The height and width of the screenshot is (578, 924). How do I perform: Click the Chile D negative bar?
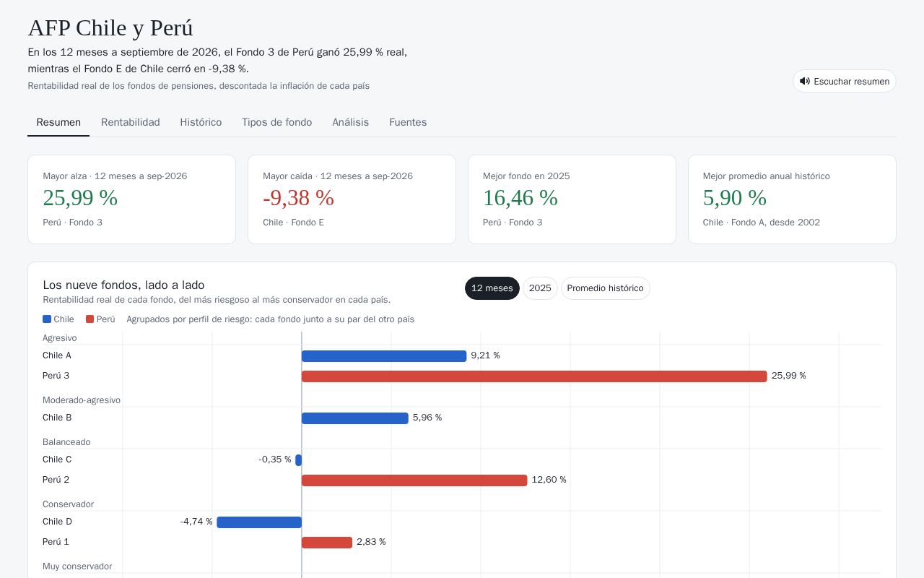(x=259, y=522)
